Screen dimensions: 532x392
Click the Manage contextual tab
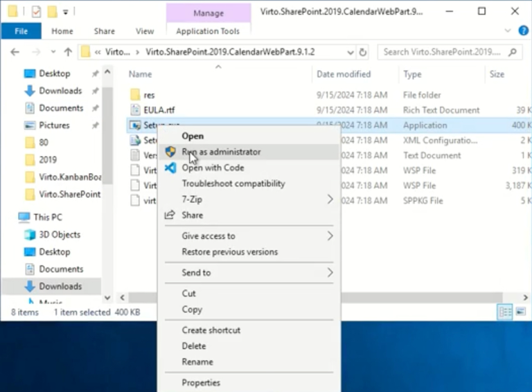click(x=209, y=13)
